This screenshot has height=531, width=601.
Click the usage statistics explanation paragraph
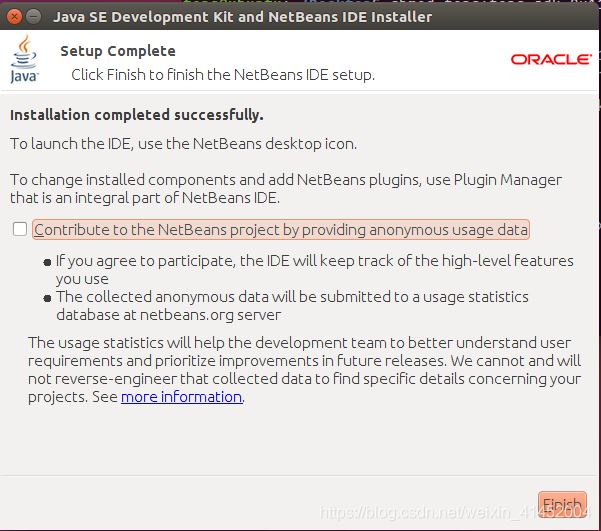pos(304,370)
